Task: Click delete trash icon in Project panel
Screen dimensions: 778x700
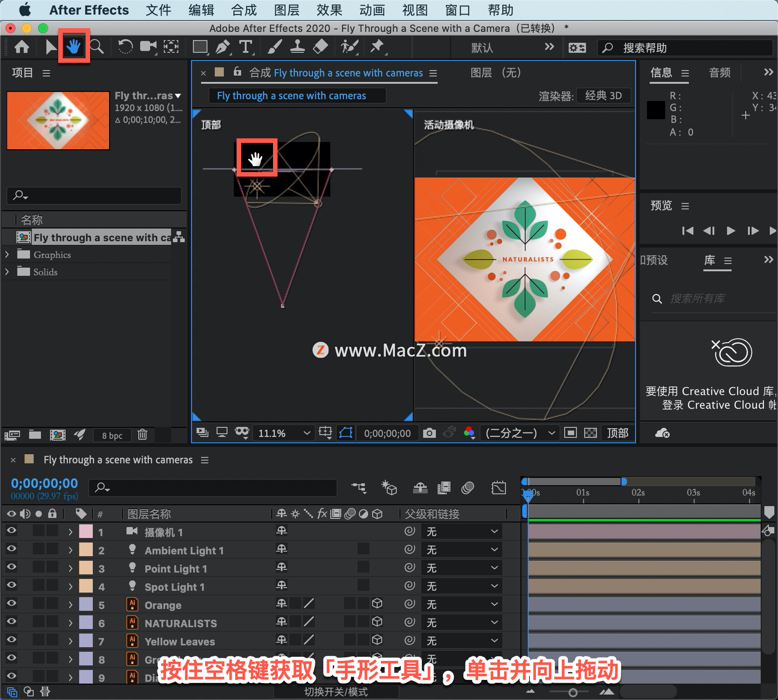Action: [x=142, y=435]
